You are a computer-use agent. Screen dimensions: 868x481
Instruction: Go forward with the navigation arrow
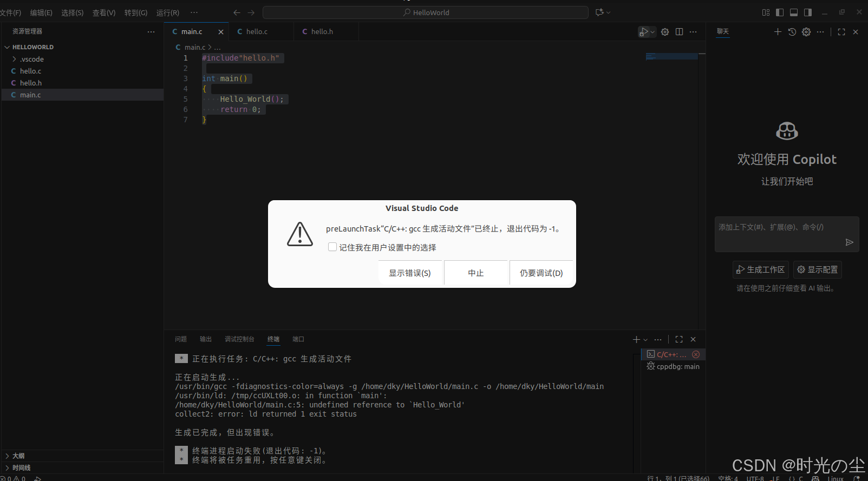(x=251, y=12)
